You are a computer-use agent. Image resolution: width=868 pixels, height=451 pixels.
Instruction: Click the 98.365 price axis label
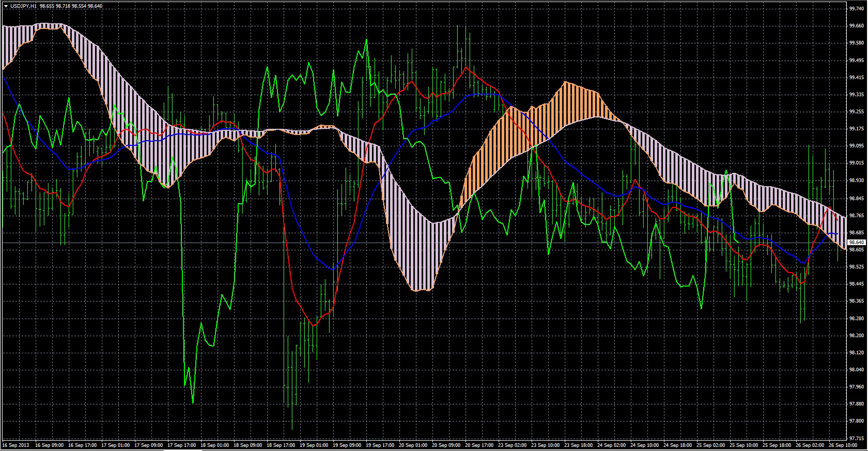[856, 301]
